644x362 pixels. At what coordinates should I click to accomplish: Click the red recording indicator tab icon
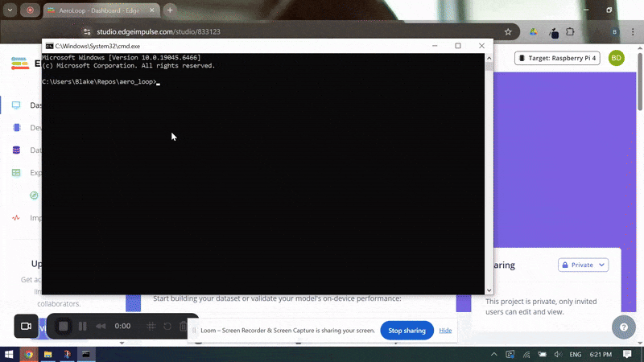coord(30,10)
